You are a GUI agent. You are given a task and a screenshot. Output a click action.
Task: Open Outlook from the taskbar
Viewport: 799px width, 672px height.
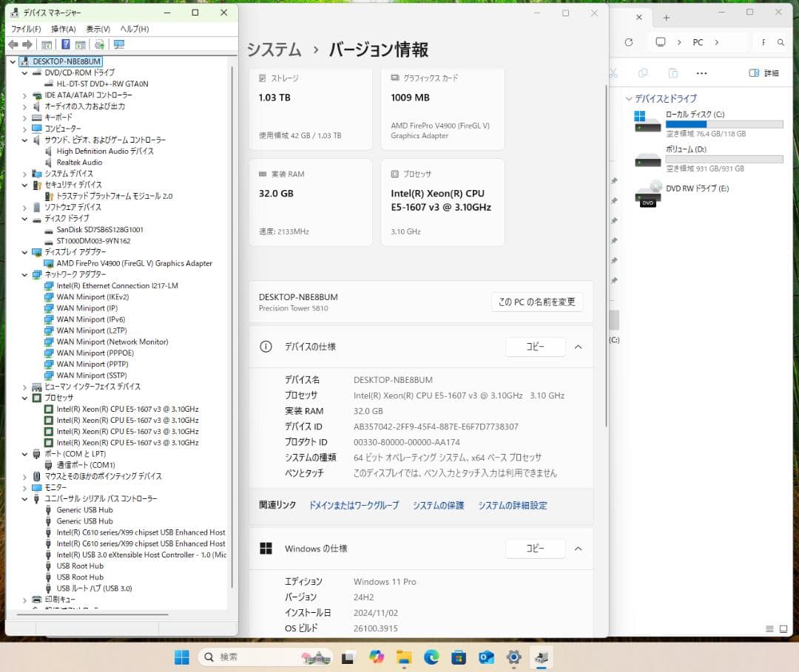[486, 657]
